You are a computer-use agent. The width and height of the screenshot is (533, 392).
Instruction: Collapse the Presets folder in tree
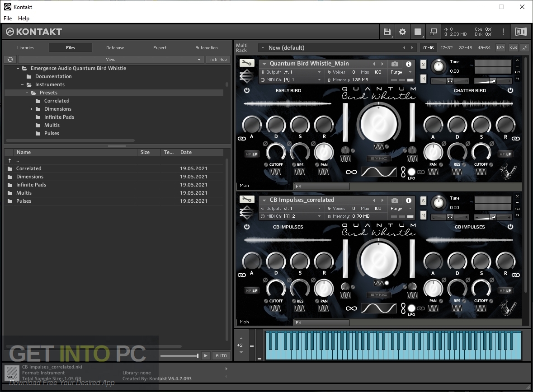[27, 93]
